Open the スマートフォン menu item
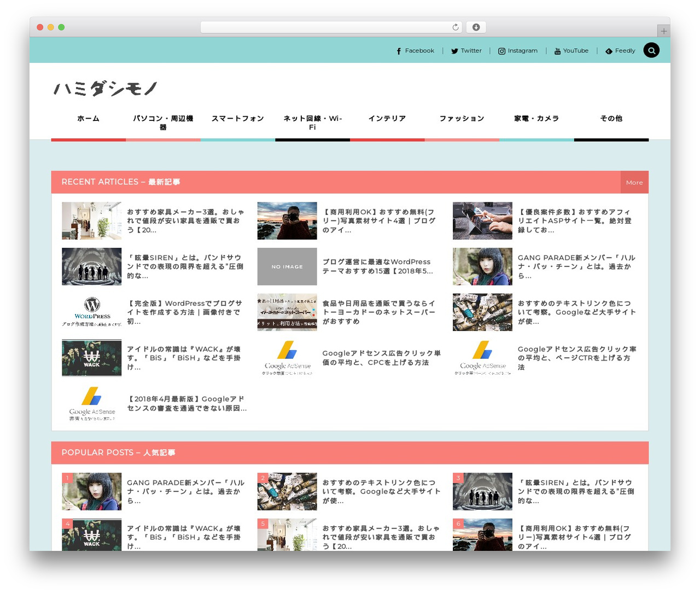The image size is (700, 593). tap(238, 118)
